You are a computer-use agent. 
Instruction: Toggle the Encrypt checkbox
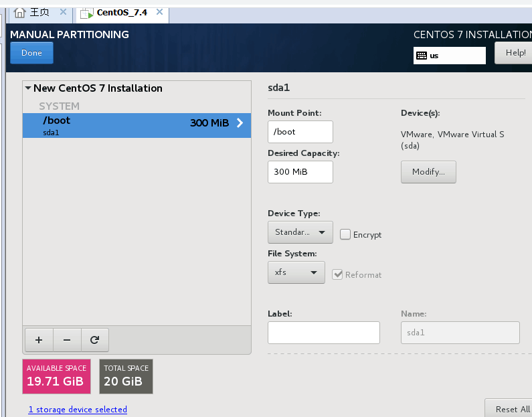(345, 234)
